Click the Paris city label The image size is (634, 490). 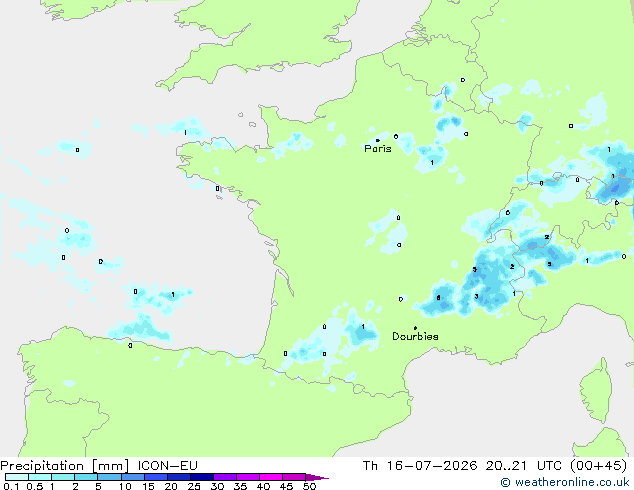click(x=378, y=149)
